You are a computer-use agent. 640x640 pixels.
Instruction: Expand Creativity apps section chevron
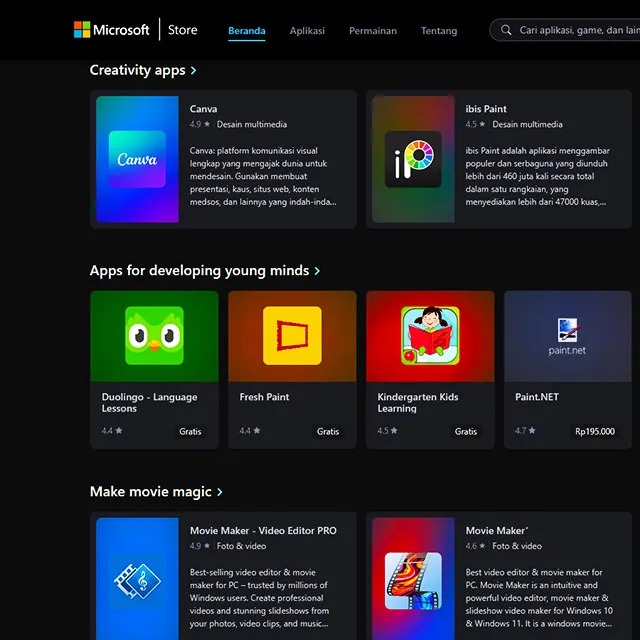click(x=193, y=71)
